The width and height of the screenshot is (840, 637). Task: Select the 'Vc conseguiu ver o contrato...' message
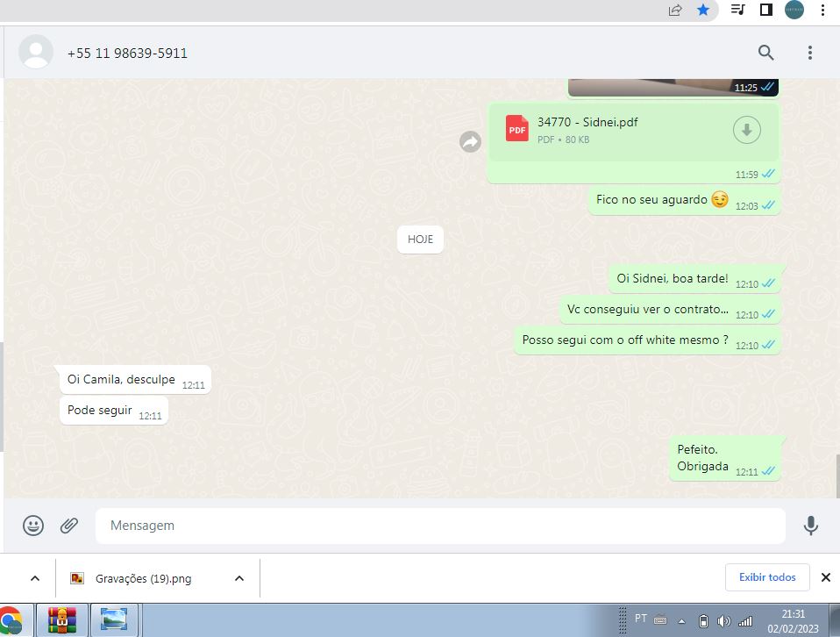670,310
